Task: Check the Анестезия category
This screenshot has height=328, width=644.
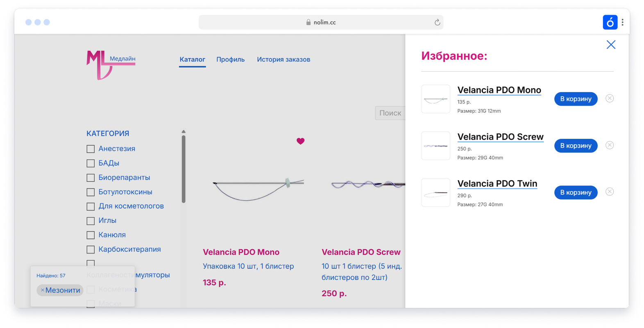Action: point(91,149)
